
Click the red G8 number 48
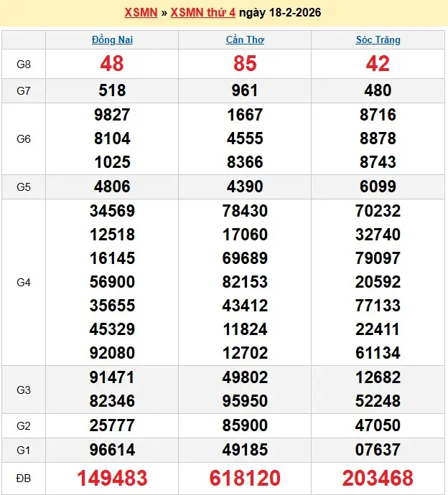click(112, 64)
